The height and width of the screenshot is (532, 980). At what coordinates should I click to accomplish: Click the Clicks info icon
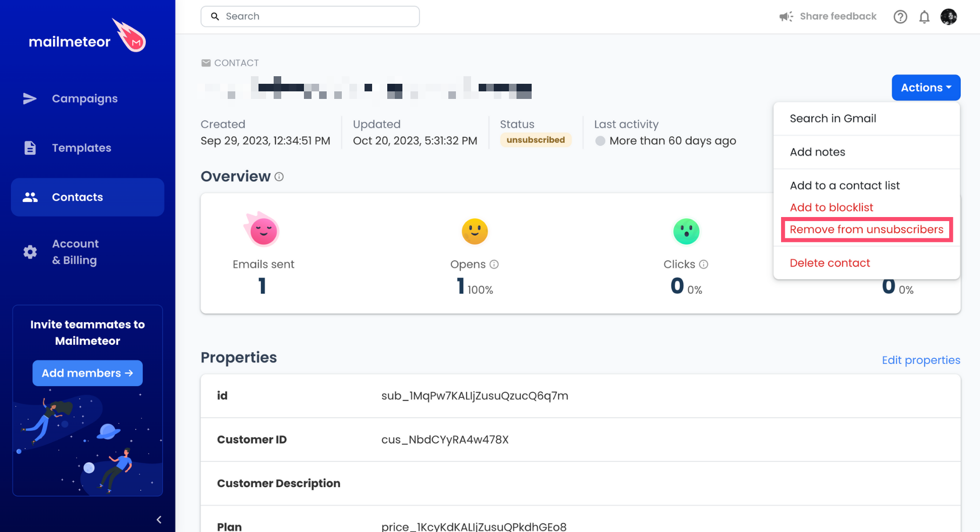point(704,264)
